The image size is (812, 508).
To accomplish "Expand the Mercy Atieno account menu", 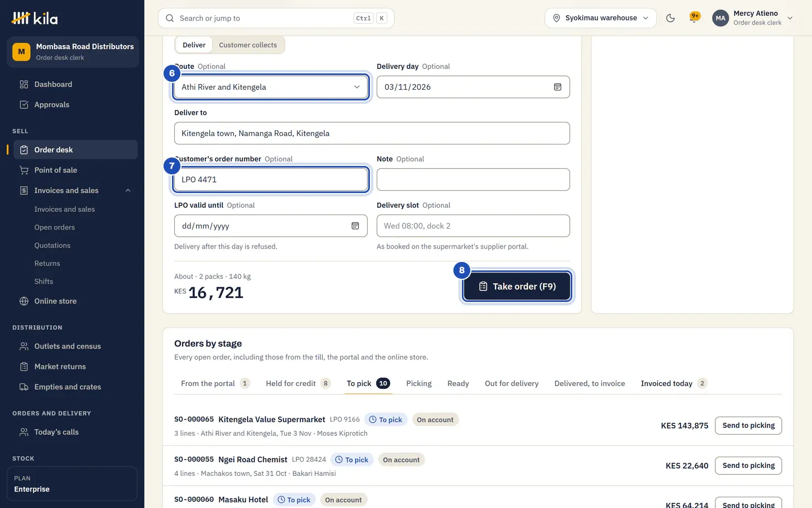I will (x=753, y=18).
